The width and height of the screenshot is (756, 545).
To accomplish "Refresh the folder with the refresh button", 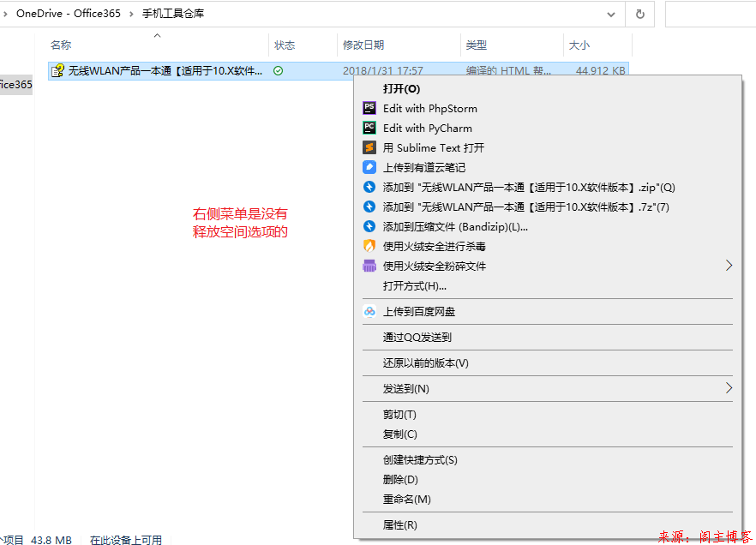I will tap(639, 14).
